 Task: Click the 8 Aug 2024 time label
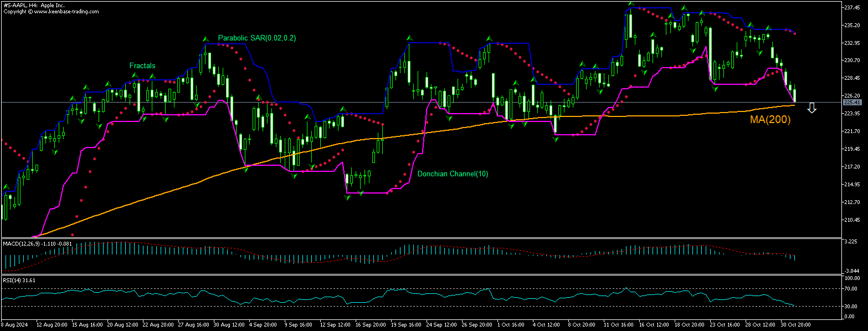15,323
